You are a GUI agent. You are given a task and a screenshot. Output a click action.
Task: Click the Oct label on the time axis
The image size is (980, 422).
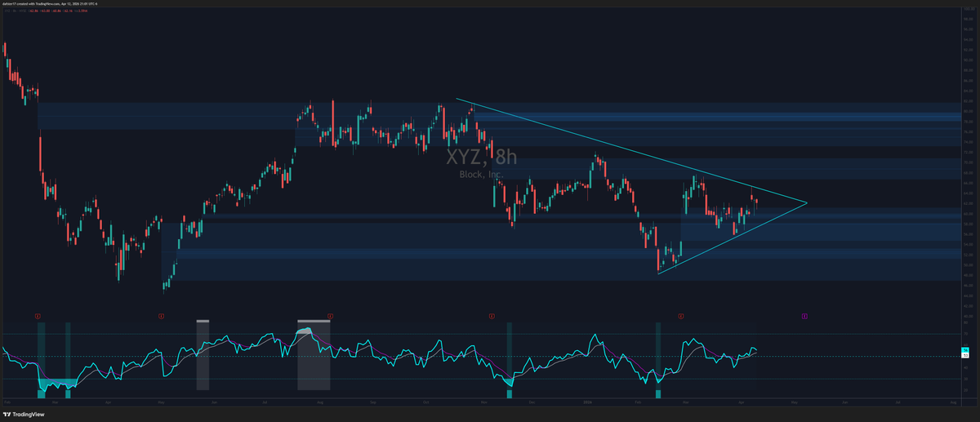pyautogui.click(x=425, y=403)
